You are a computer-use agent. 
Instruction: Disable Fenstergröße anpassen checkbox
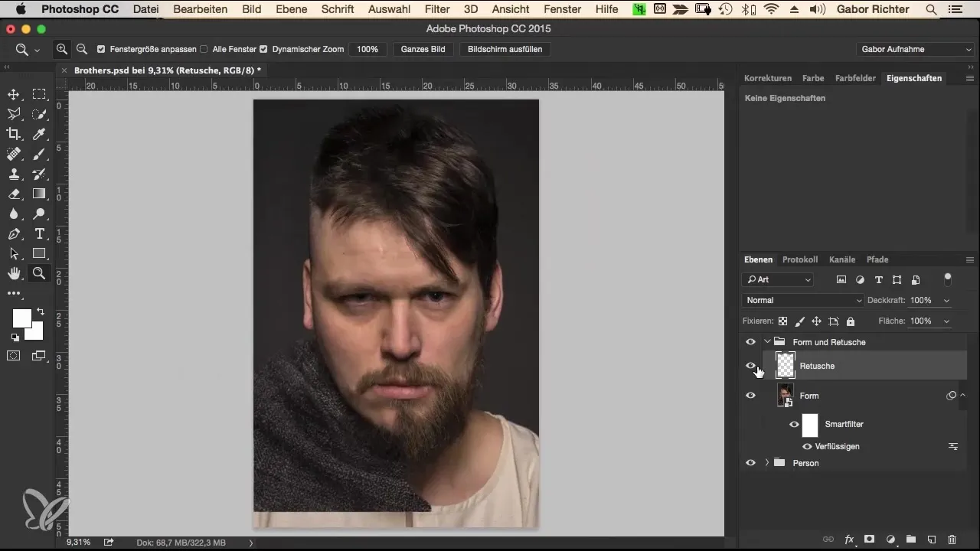pyautogui.click(x=102, y=49)
